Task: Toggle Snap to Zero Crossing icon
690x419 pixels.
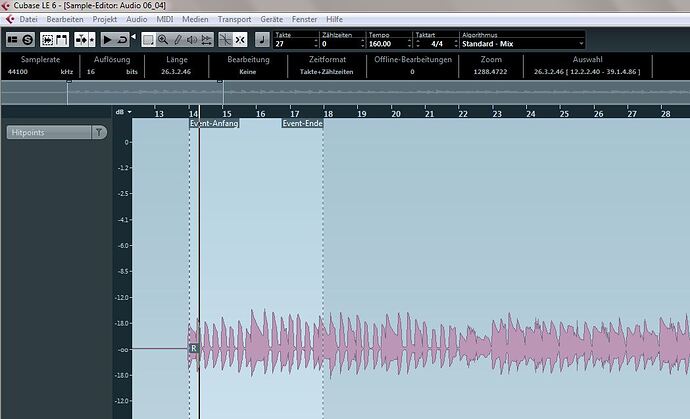Action: [x=225, y=40]
